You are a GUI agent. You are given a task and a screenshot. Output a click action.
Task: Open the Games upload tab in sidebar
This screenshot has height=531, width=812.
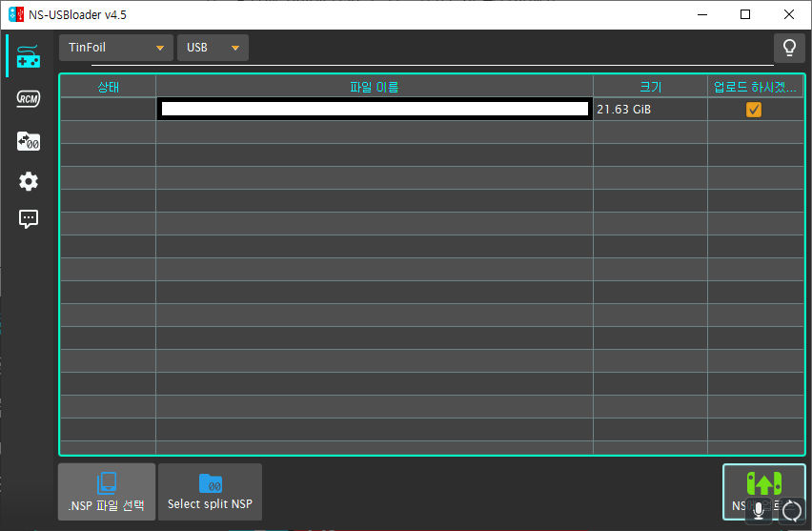click(x=29, y=56)
